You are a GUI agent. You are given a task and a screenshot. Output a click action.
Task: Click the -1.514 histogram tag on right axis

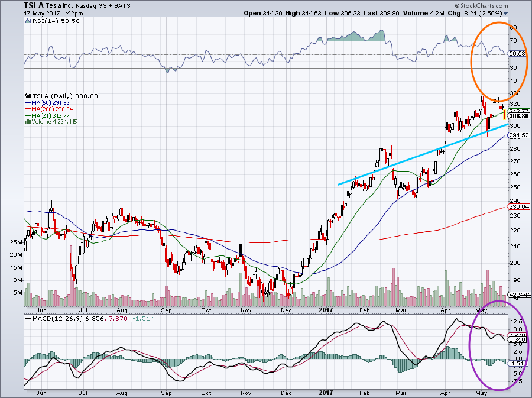coord(518,363)
